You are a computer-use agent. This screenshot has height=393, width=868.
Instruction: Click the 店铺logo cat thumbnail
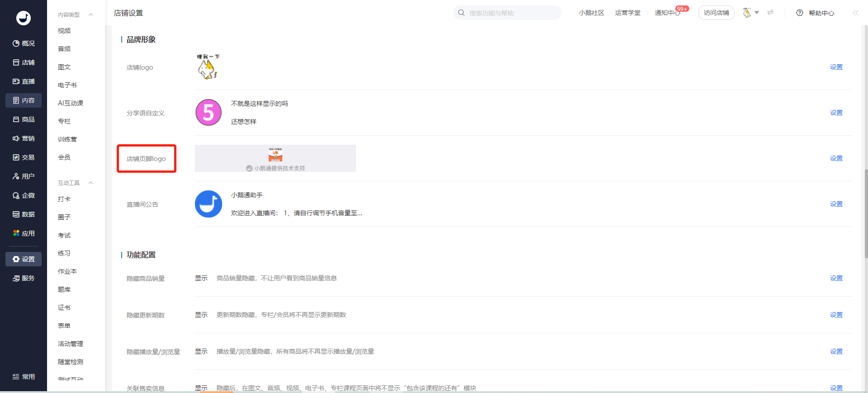tap(208, 67)
